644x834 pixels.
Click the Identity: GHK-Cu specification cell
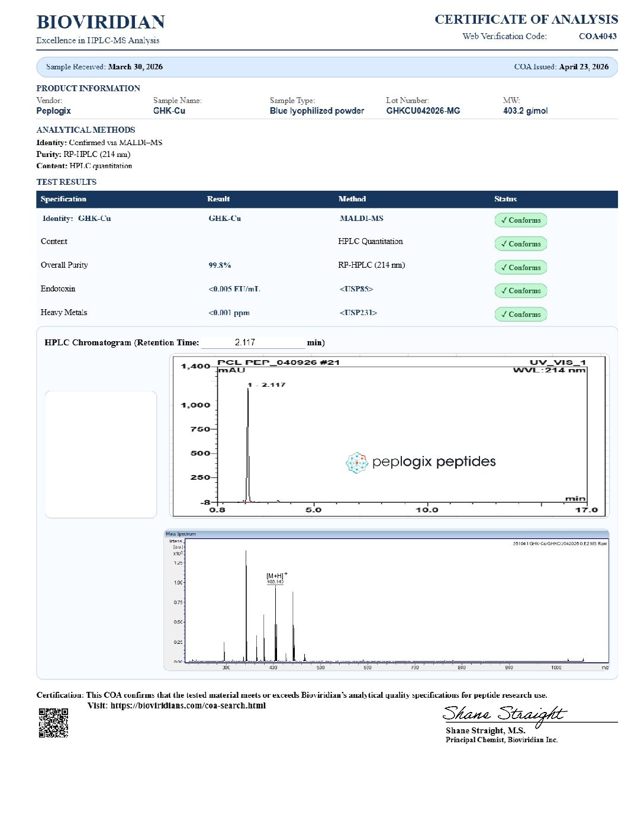[x=77, y=219]
